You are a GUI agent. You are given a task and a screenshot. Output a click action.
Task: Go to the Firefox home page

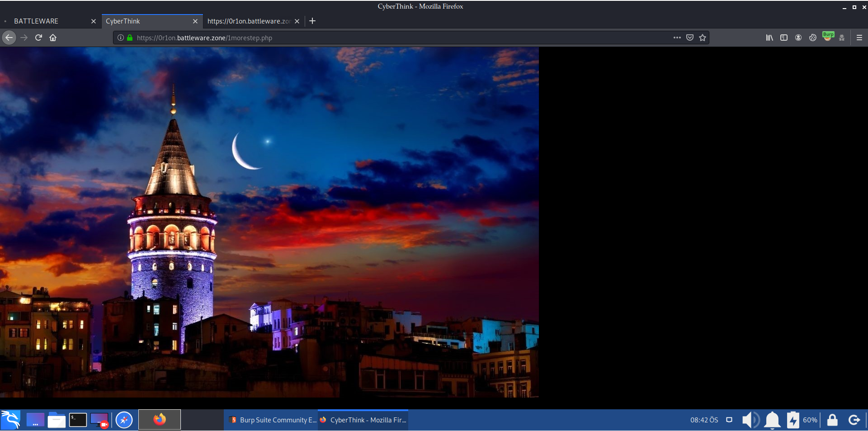tap(53, 38)
